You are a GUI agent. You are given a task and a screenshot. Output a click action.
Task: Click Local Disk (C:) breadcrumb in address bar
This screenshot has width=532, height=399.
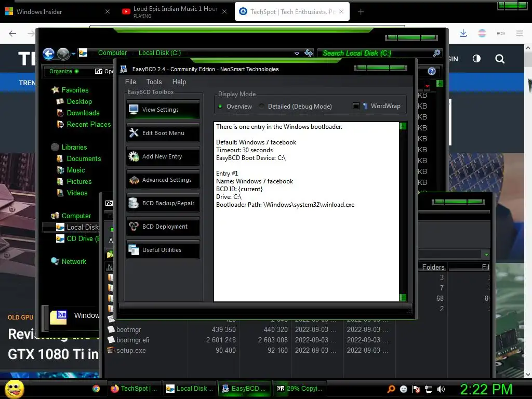(159, 53)
